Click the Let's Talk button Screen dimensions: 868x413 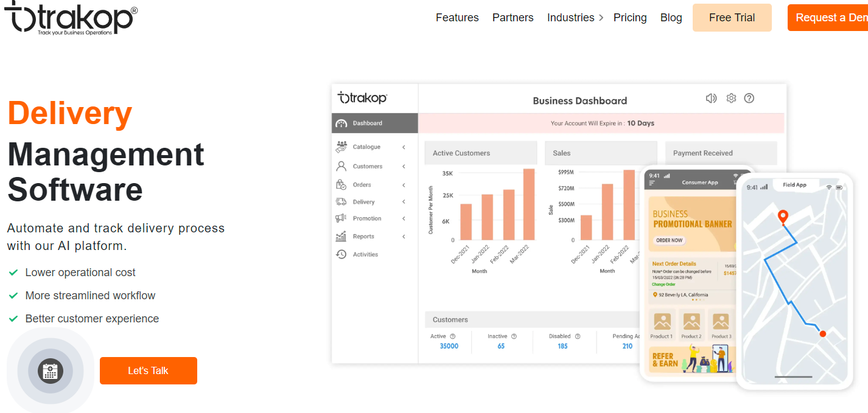pos(149,370)
